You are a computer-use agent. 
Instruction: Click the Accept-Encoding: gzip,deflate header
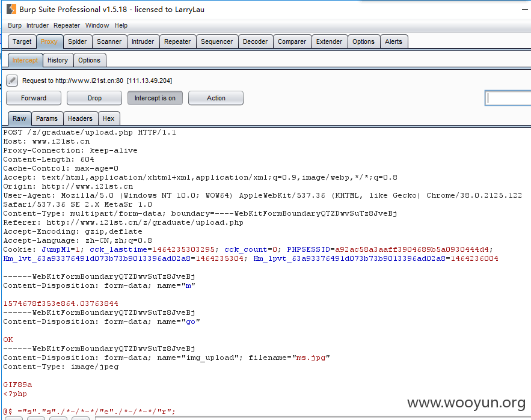coord(73,231)
